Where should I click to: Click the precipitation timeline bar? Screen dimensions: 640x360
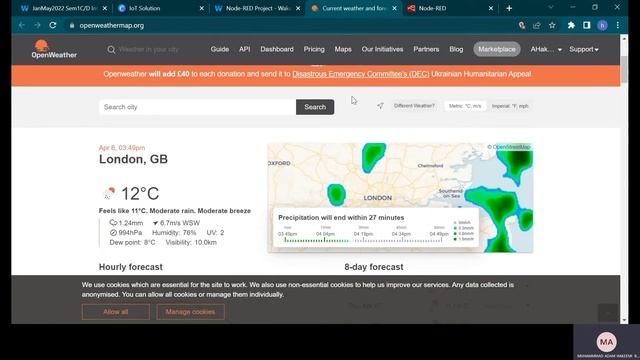pos(363,240)
